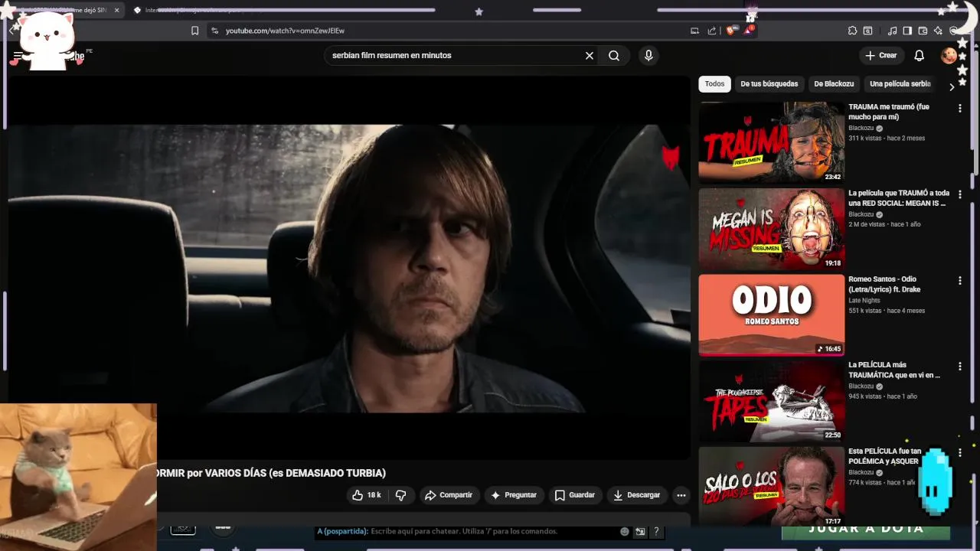Viewport: 980px width, 551px height.
Task: Open the TRAUMA resumen thumbnail
Action: [x=771, y=142]
